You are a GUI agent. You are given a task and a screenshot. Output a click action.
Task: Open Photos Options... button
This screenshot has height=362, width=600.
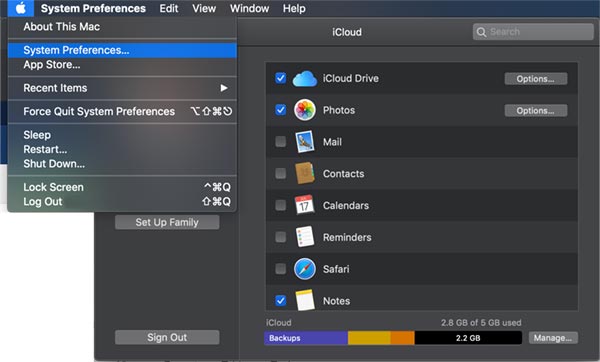[536, 111]
